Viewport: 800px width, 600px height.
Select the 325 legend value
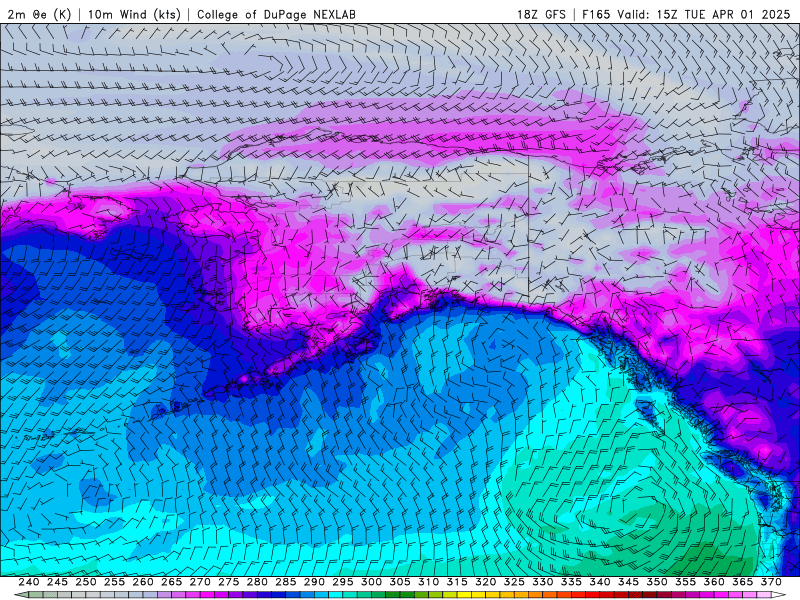514,582
